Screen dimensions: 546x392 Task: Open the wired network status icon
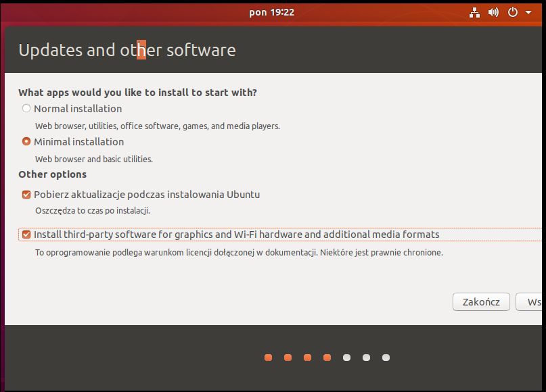click(x=474, y=13)
